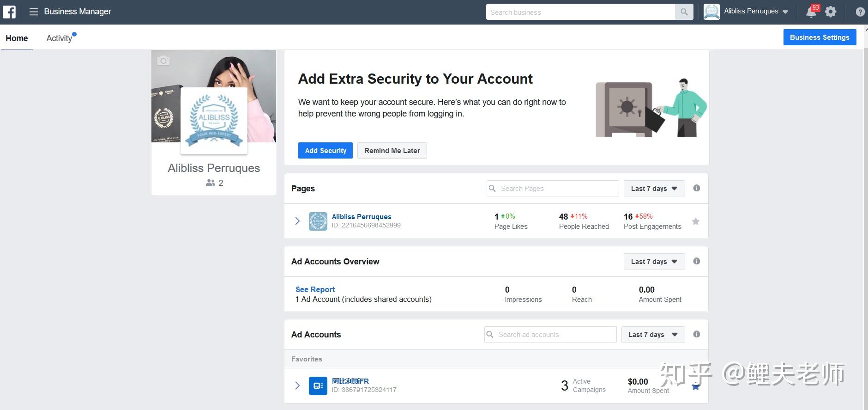Open Pages Last 7 days dropdown
The width and height of the screenshot is (868, 410).
(654, 189)
